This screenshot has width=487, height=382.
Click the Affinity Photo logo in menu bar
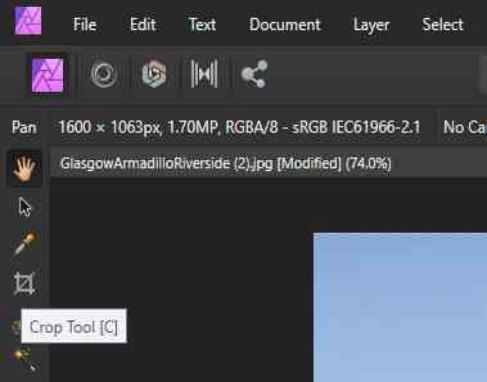(x=28, y=21)
